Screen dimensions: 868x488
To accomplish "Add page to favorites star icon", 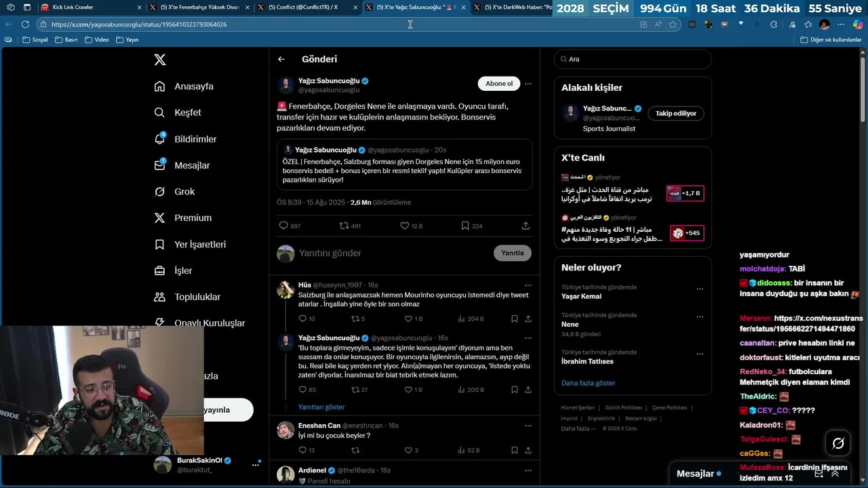I will click(x=673, y=24).
